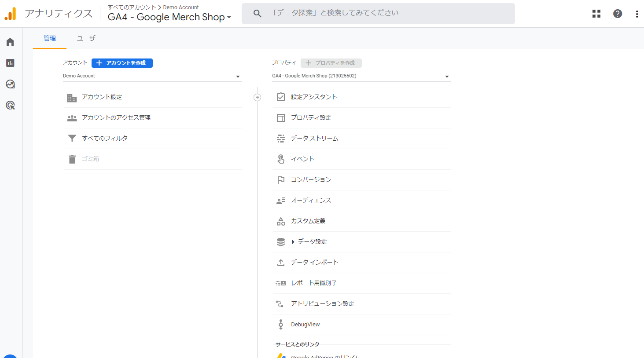This screenshot has width=644, height=358.
Task: Click the アナリティクス product title text
Action: tap(59, 14)
